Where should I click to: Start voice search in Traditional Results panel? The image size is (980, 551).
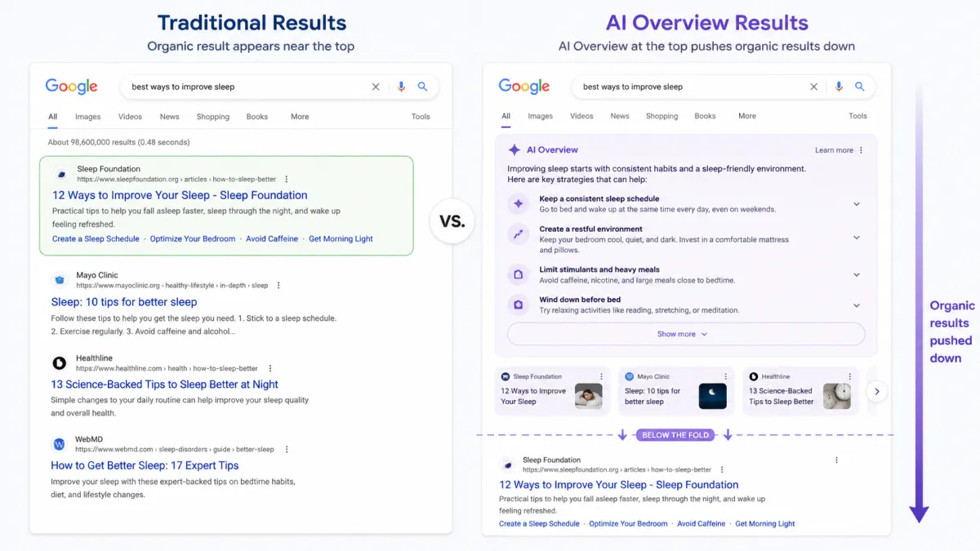pos(401,87)
